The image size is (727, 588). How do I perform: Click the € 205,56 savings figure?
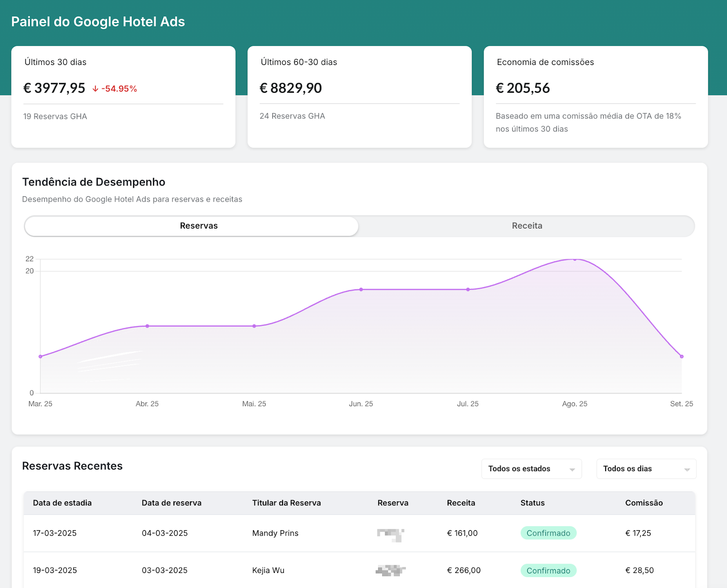(x=523, y=88)
